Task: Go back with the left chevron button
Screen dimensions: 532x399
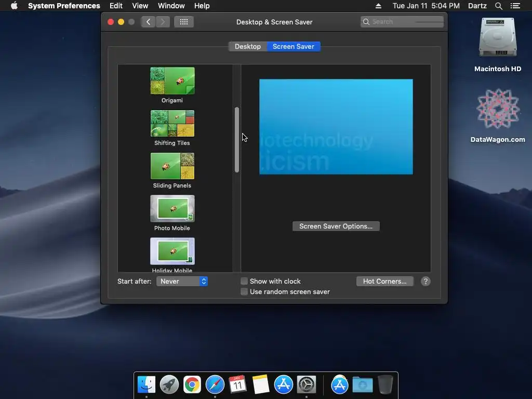Action: tap(148, 22)
